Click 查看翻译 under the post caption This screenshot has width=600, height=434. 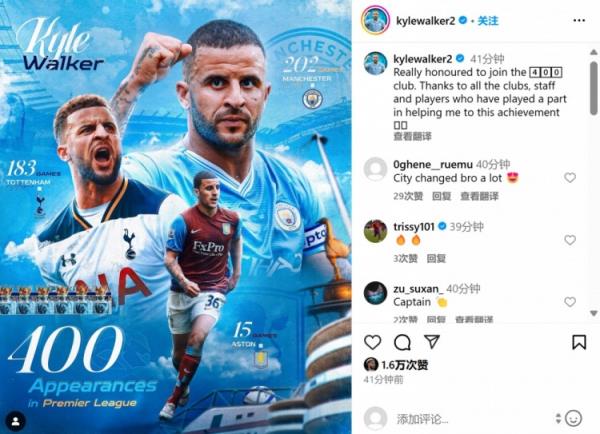[412, 136]
